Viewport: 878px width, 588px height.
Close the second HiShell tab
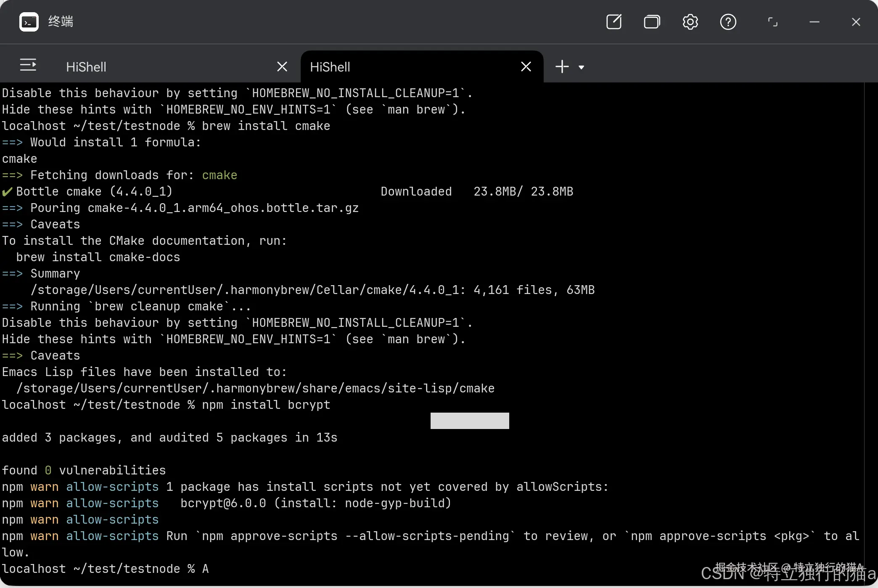click(x=526, y=66)
